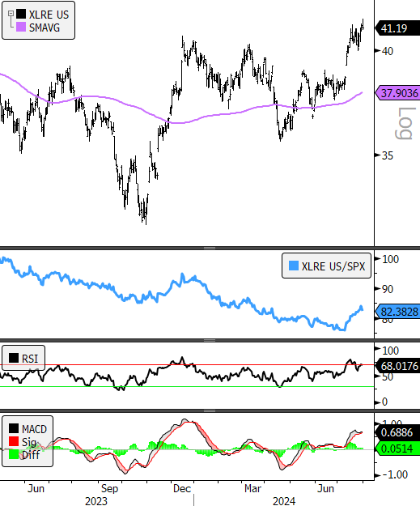Select the green Diff legend swatch
This screenshot has height=506, width=420.
pos(14,454)
